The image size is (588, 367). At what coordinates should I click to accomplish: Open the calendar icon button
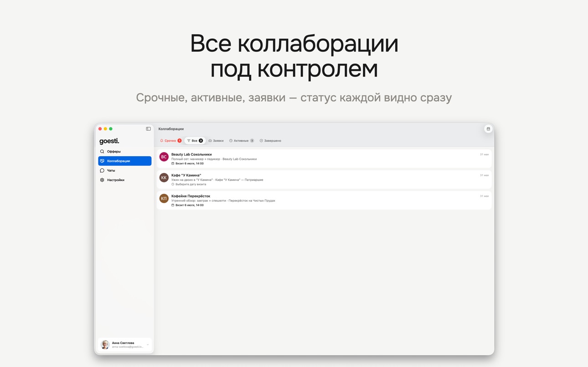(x=488, y=129)
